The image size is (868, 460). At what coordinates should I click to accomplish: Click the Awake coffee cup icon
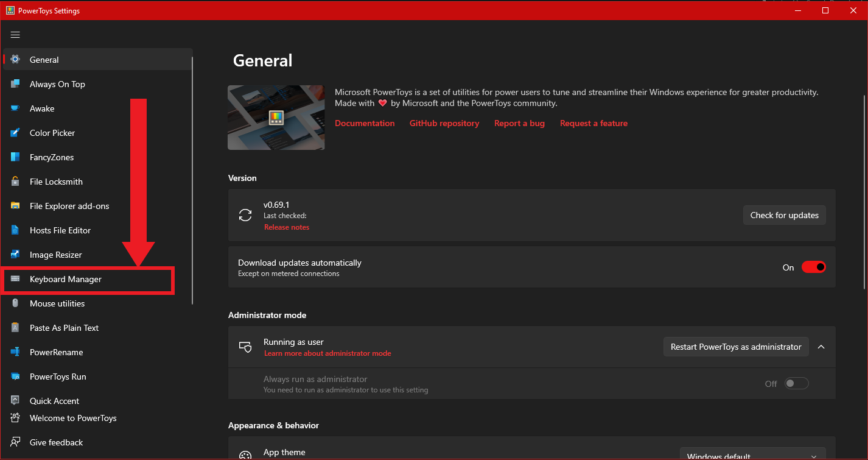pyautogui.click(x=15, y=108)
